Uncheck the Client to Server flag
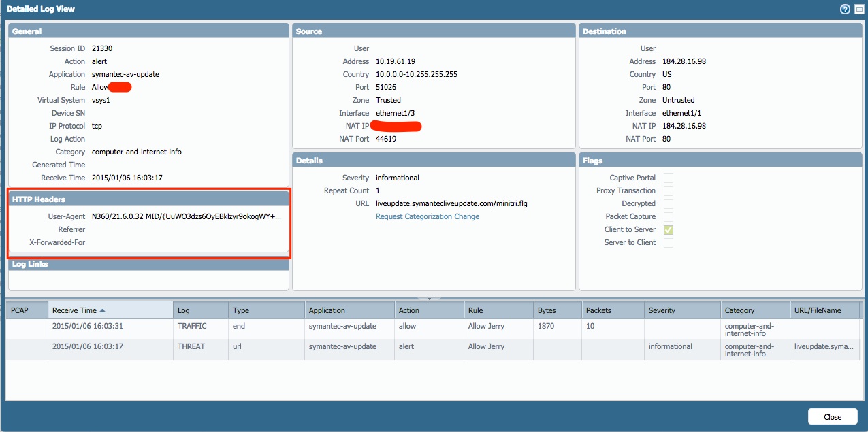The width and height of the screenshot is (868, 432). click(x=669, y=230)
